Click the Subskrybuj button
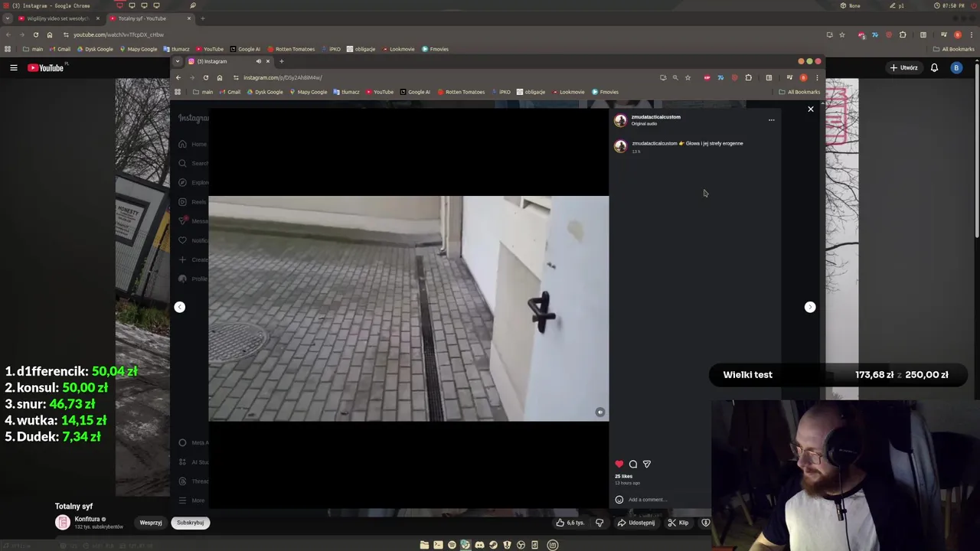The height and width of the screenshot is (551, 980). (x=191, y=523)
